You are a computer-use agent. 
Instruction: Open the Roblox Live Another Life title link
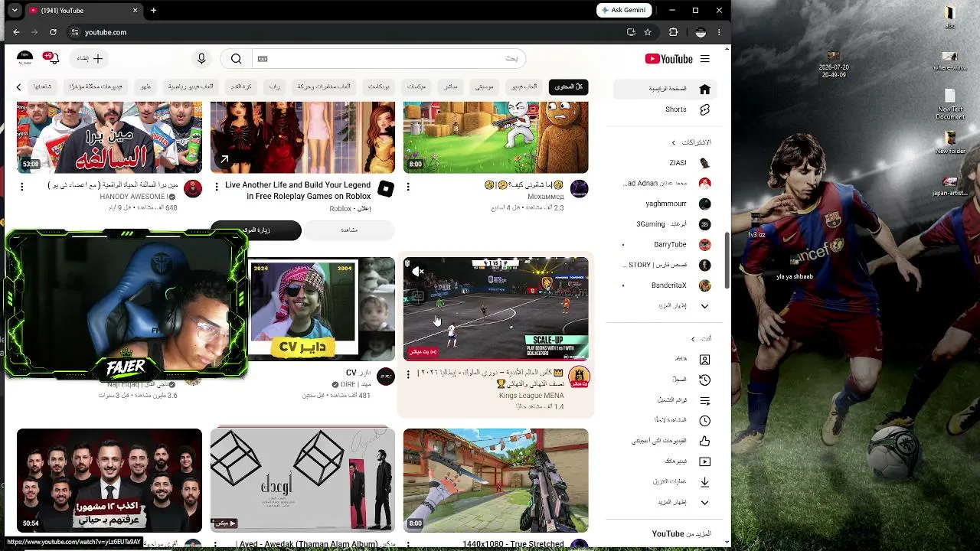point(297,191)
